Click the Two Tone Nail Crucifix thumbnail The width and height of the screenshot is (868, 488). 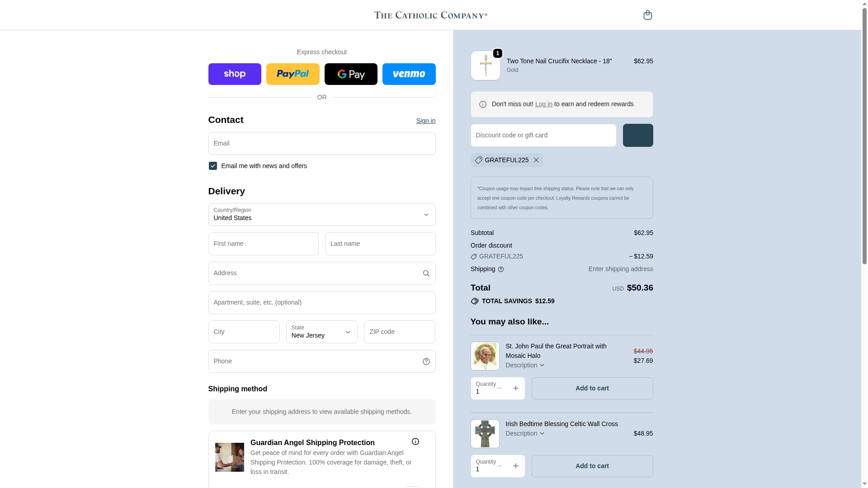pyautogui.click(x=485, y=66)
